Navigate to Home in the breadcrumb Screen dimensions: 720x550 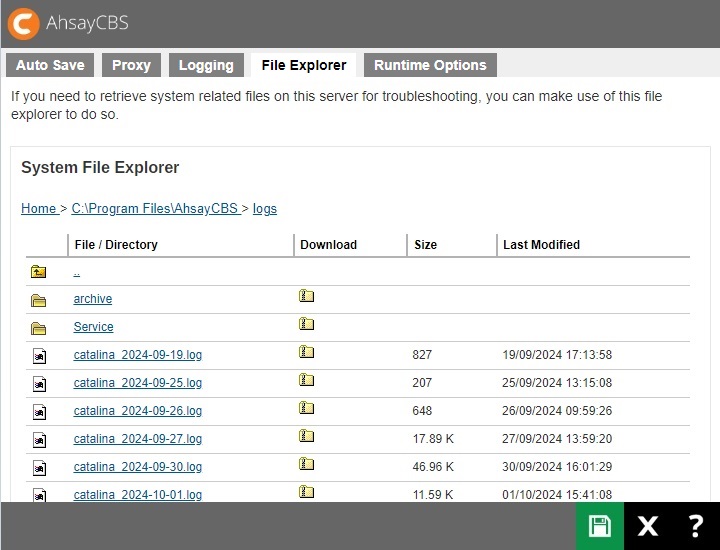pos(39,209)
